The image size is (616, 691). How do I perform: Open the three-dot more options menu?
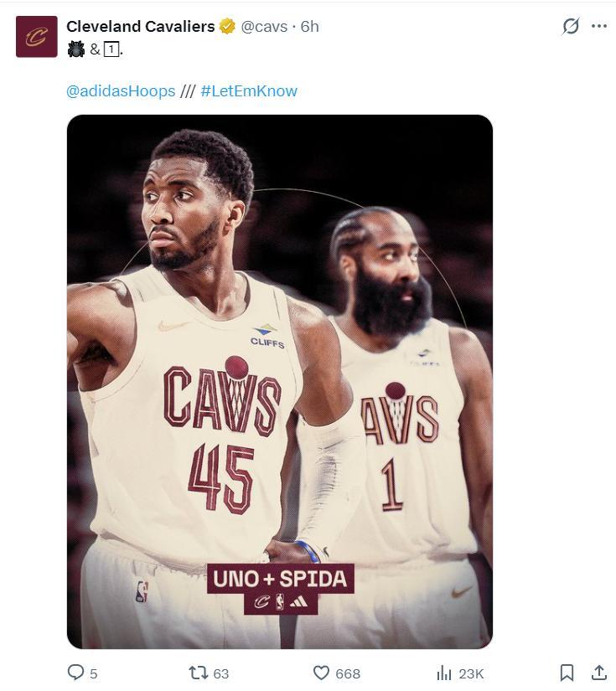[x=598, y=26]
